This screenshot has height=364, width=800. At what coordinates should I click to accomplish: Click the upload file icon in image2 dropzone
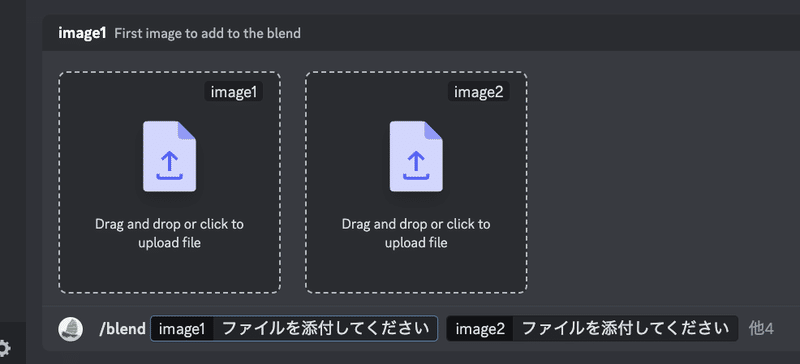(416, 156)
